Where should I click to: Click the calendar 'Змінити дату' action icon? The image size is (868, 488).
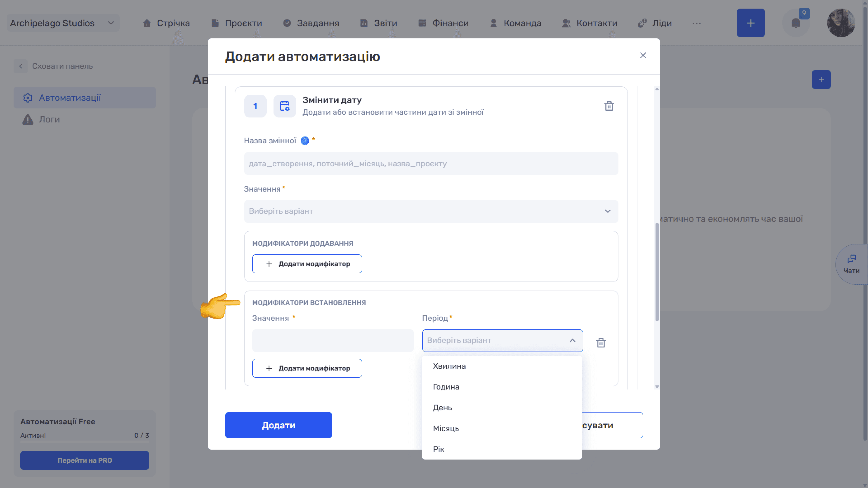click(284, 106)
